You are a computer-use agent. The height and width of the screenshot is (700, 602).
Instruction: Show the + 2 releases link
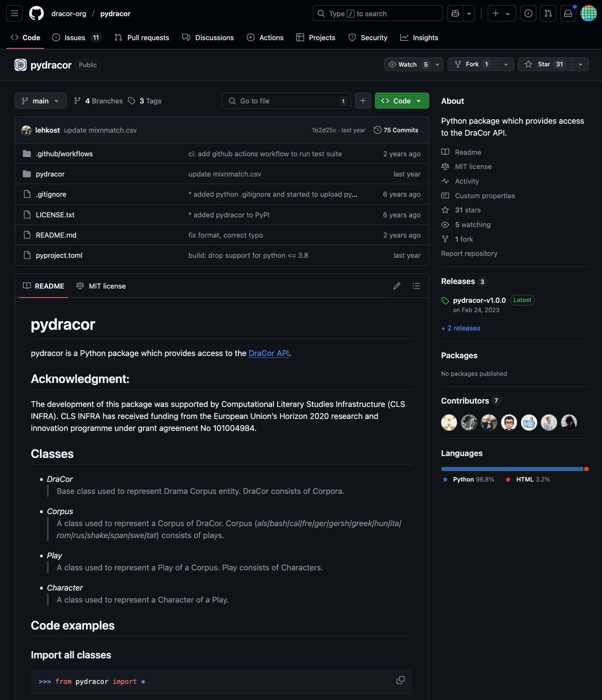(461, 328)
